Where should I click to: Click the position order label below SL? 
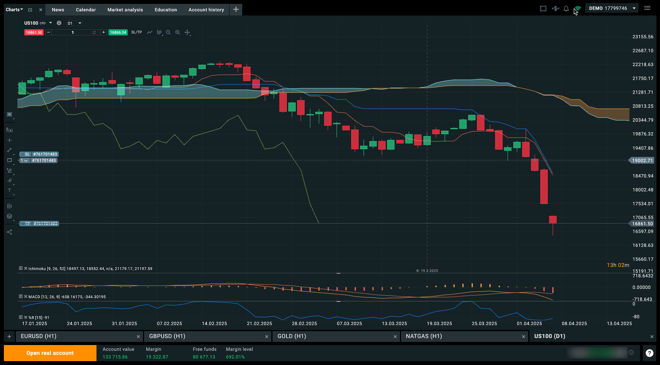click(x=39, y=160)
